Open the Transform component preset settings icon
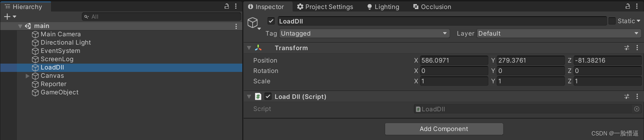The width and height of the screenshot is (644, 140). (x=627, y=48)
